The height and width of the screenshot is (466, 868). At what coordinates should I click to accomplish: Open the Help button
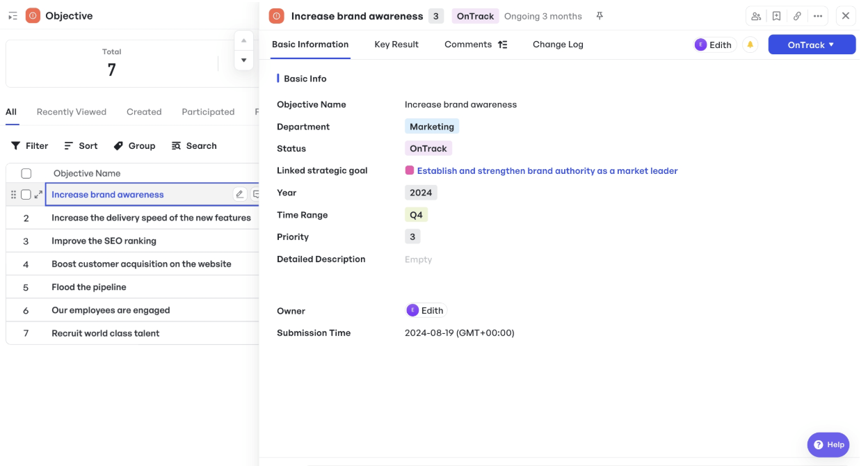point(828,444)
